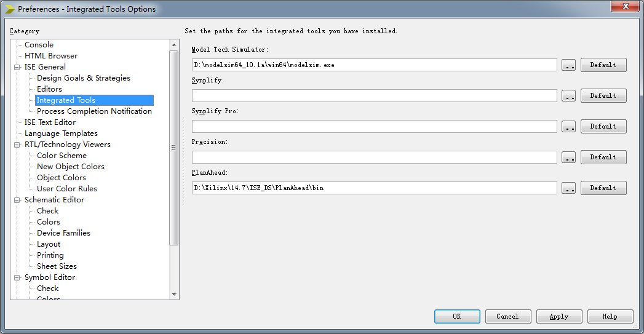The image size is (644, 334).
Task: Browse for the Precision tool path
Action: (x=568, y=157)
